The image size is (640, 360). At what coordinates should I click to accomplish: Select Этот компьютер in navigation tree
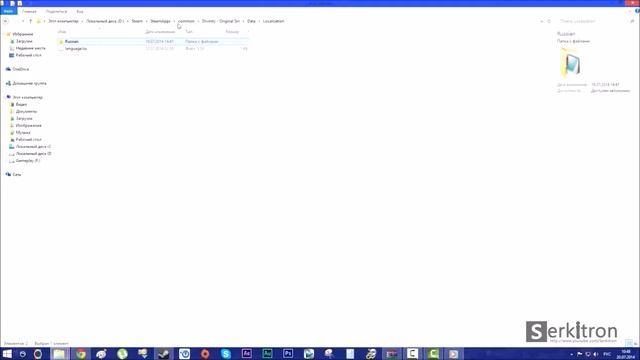click(27, 97)
